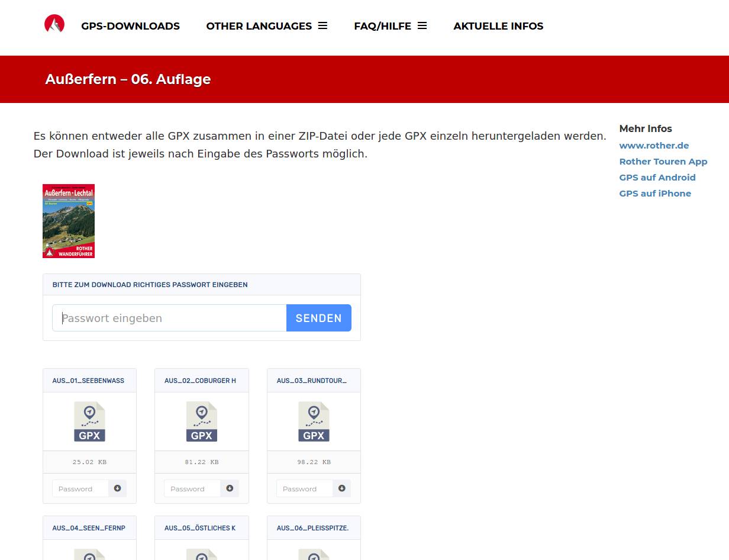Click the download arrow for AUS_01_SEEBENWASS
The width and height of the screenshot is (729, 560).
pos(117,488)
